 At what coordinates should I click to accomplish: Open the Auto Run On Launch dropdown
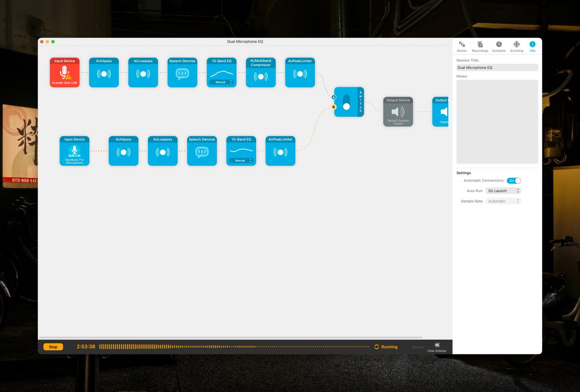tap(503, 191)
